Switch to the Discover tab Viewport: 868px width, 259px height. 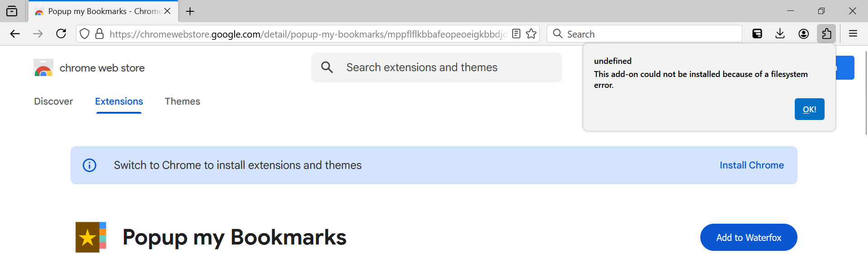coord(53,101)
